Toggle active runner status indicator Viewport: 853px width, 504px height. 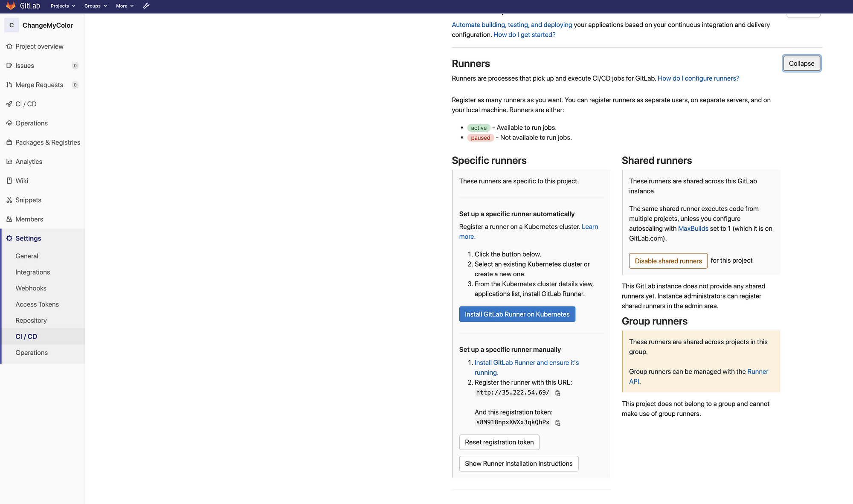click(478, 127)
